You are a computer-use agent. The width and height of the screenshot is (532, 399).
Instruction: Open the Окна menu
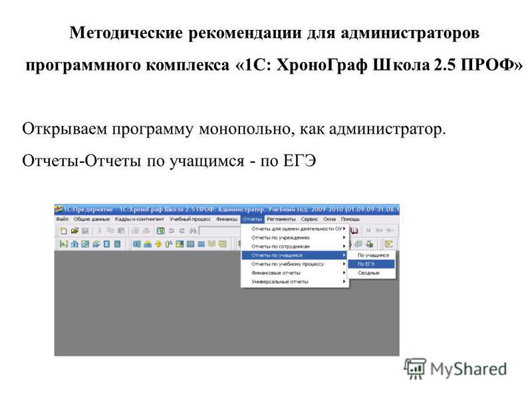(329, 219)
